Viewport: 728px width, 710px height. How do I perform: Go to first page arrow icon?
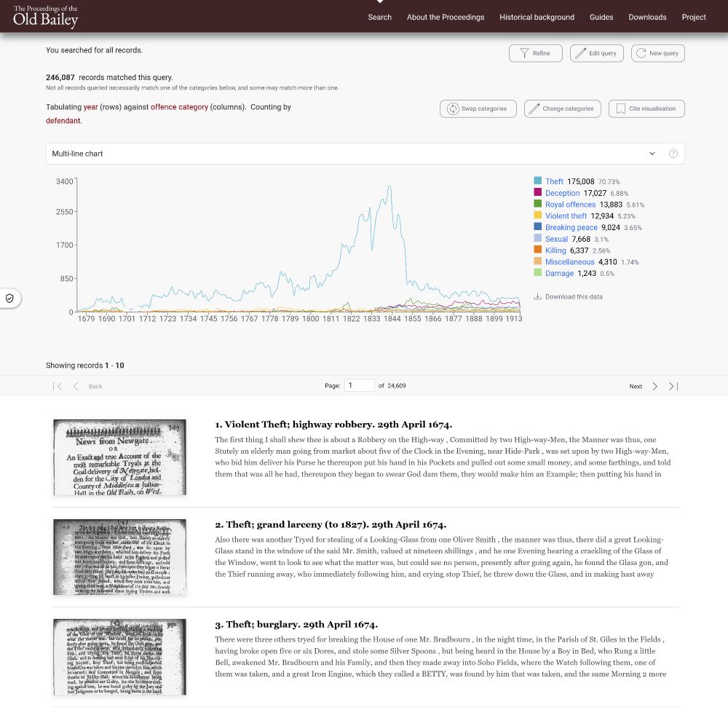(58, 387)
